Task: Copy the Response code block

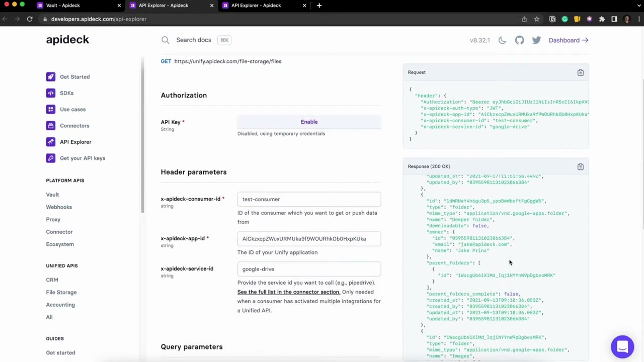Action: pos(580,166)
